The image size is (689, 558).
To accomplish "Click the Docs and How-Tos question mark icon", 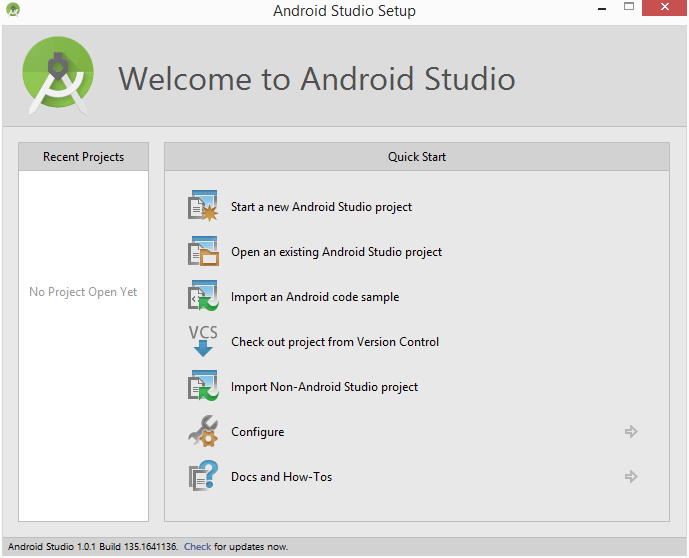I will click(x=203, y=477).
